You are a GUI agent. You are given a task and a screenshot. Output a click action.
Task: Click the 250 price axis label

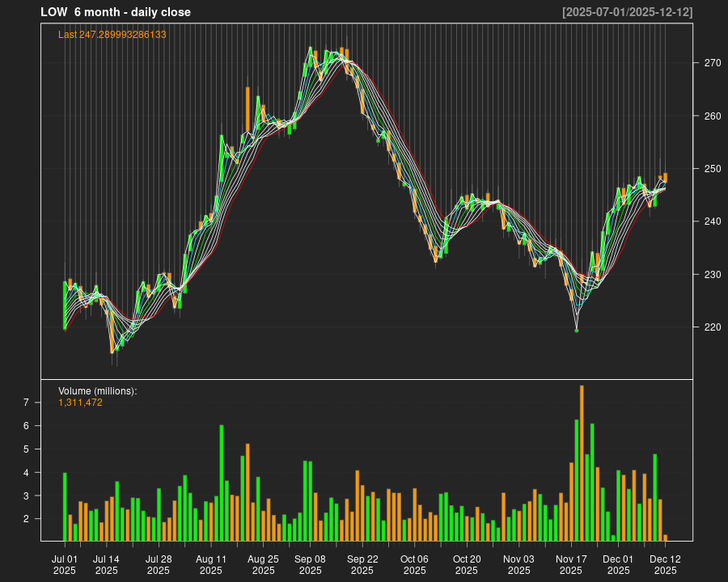point(713,169)
